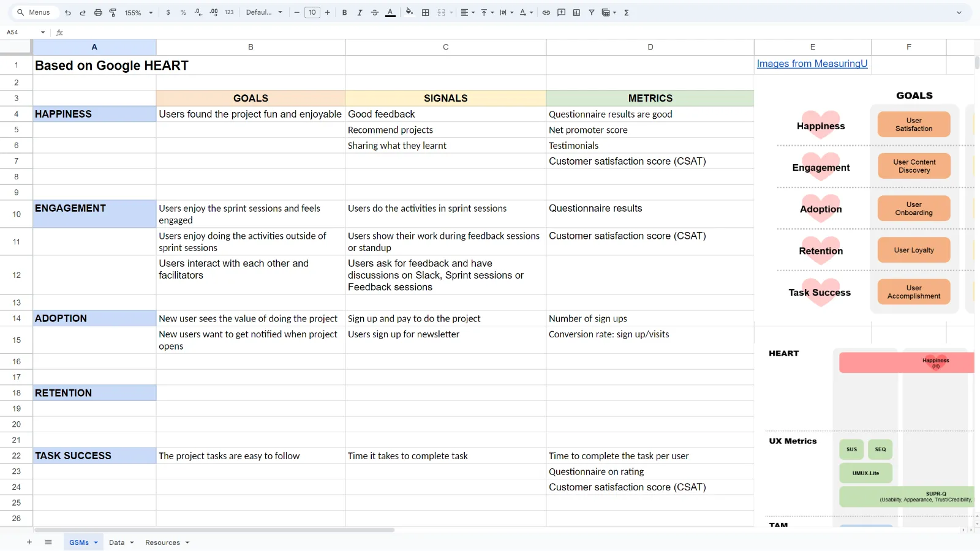The image size is (980, 551).
Task: Select column A header
Action: pos(94,47)
